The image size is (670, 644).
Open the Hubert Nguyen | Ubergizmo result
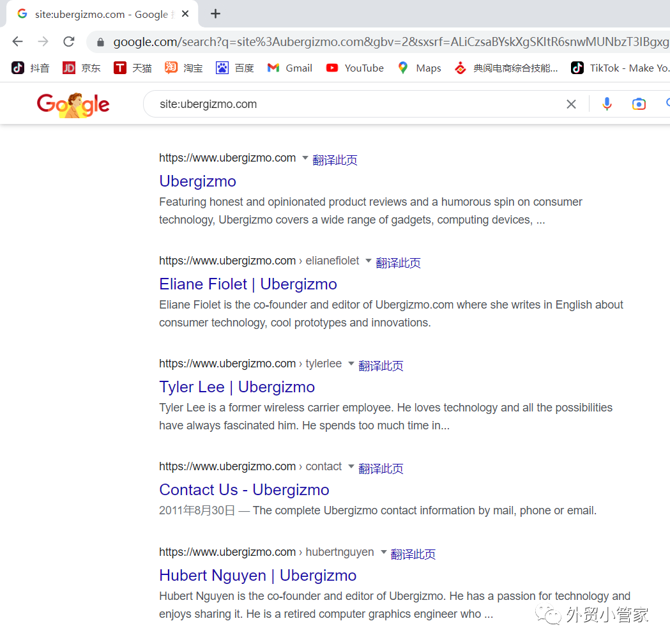coord(257,576)
